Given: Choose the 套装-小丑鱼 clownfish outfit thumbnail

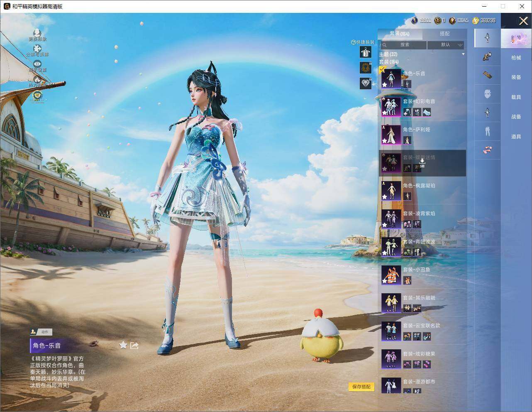Looking at the screenshot, I should [x=391, y=275].
